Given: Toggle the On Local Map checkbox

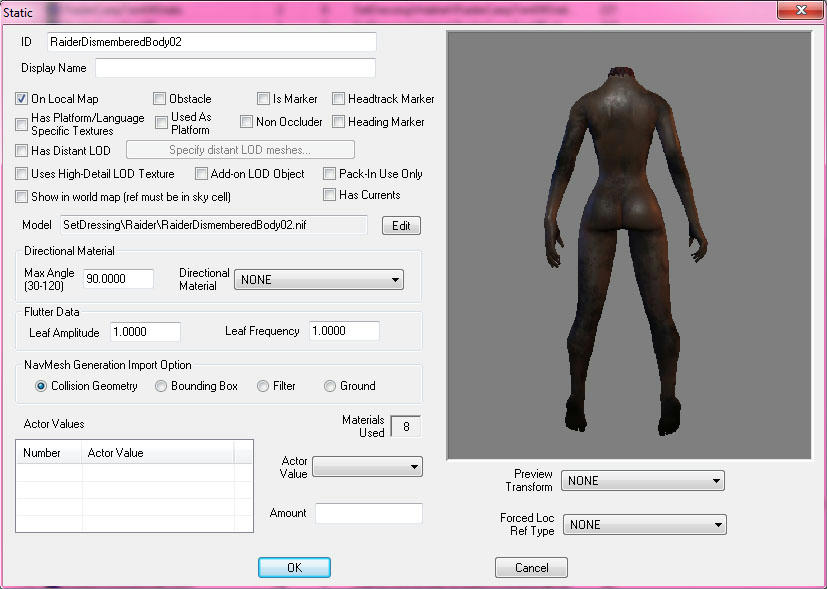Looking at the screenshot, I should [22, 99].
